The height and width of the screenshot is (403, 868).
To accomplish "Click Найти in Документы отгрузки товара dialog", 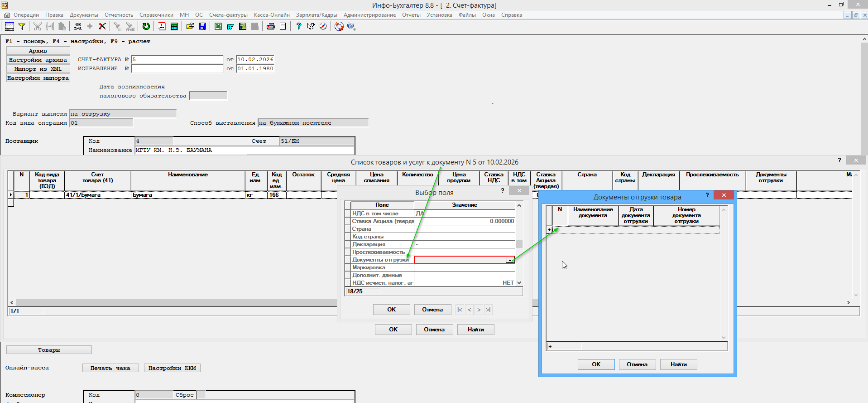I will pos(678,364).
